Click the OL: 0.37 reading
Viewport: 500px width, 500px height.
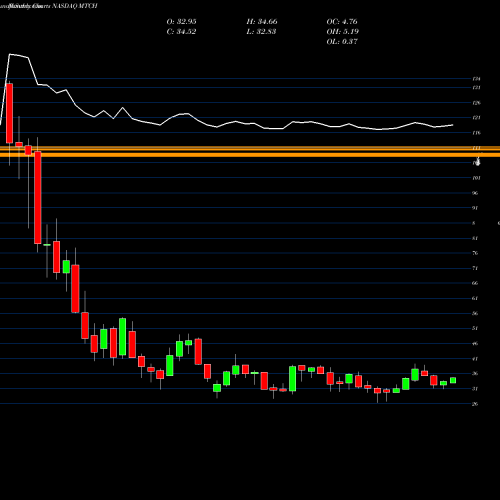[342, 42]
